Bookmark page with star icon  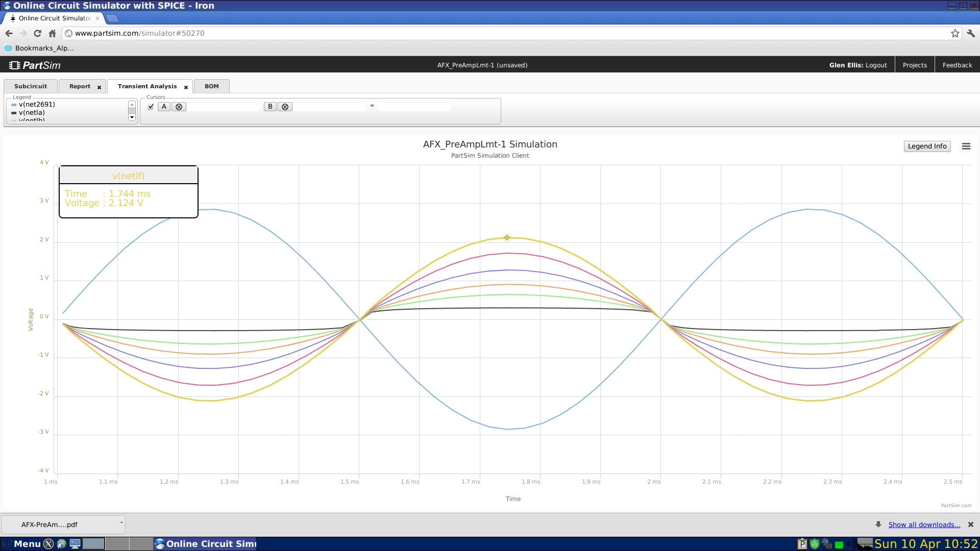(x=955, y=33)
